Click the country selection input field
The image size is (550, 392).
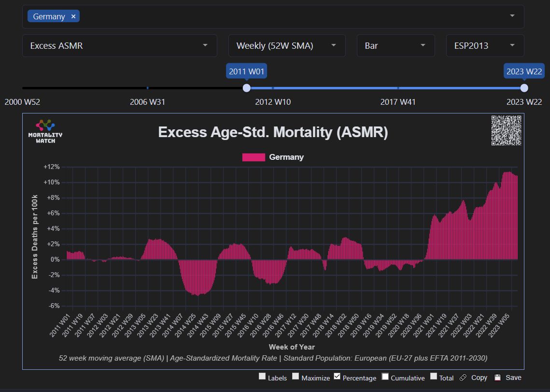(x=290, y=16)
